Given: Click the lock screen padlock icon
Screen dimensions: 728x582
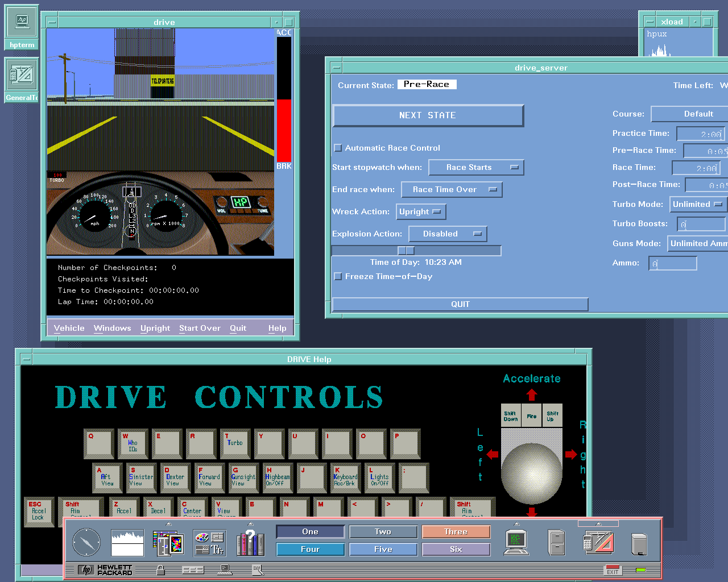Looking at the screenshot, I should coord(161,569).
